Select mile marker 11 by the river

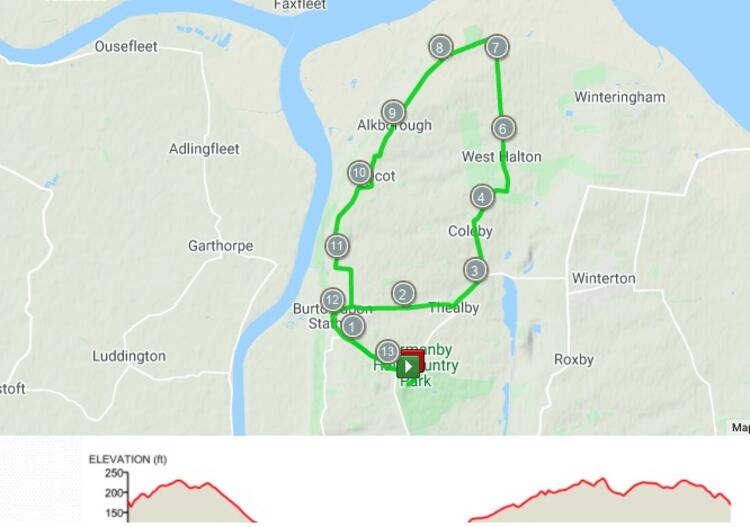337,246
